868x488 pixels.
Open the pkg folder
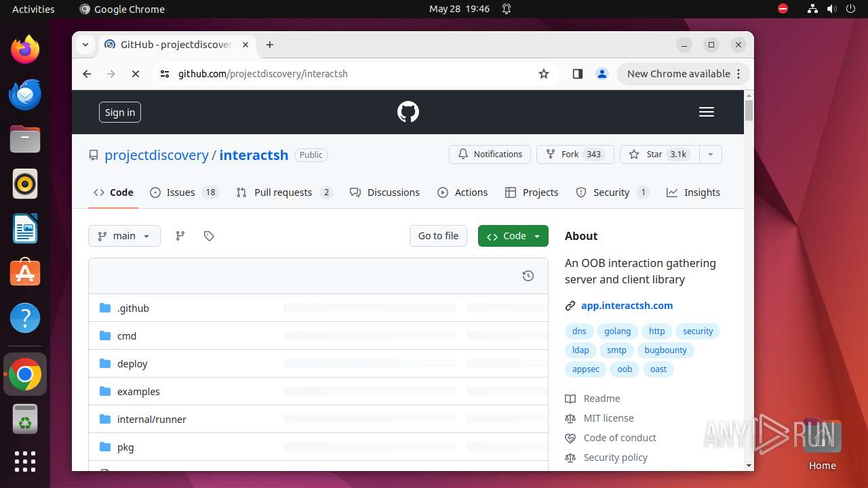tap(125, 447)
